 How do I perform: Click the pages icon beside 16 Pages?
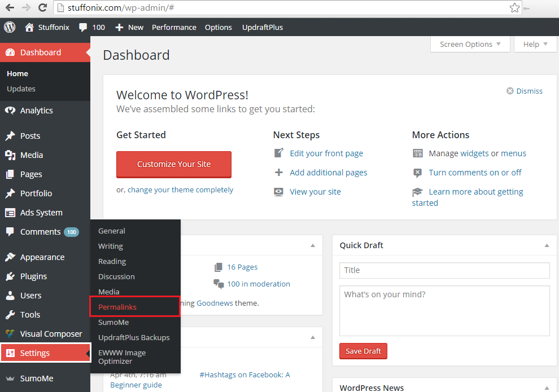[x=219, y=267]
